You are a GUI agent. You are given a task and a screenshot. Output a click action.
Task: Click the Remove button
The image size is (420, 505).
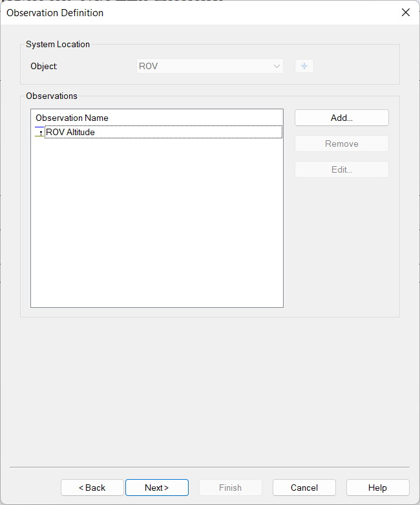(341, 144)
